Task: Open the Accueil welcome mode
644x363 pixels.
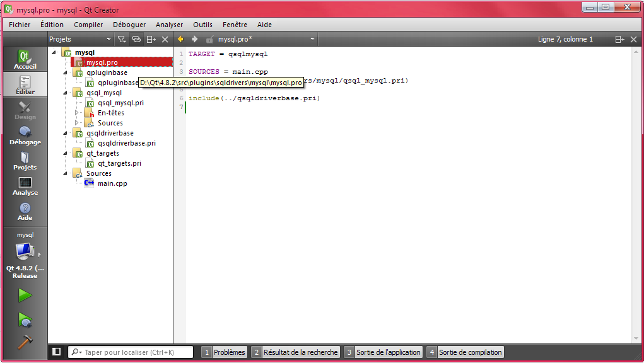Action: [25, 59]
